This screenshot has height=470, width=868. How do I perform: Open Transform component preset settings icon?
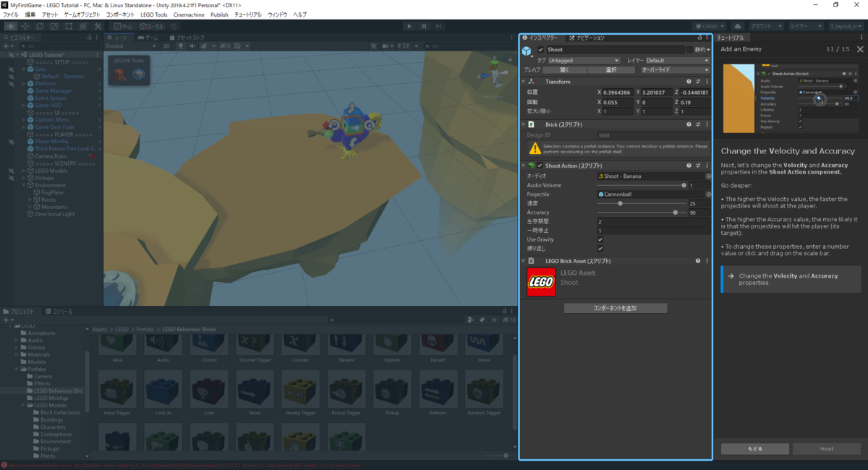tap(697, 82)
